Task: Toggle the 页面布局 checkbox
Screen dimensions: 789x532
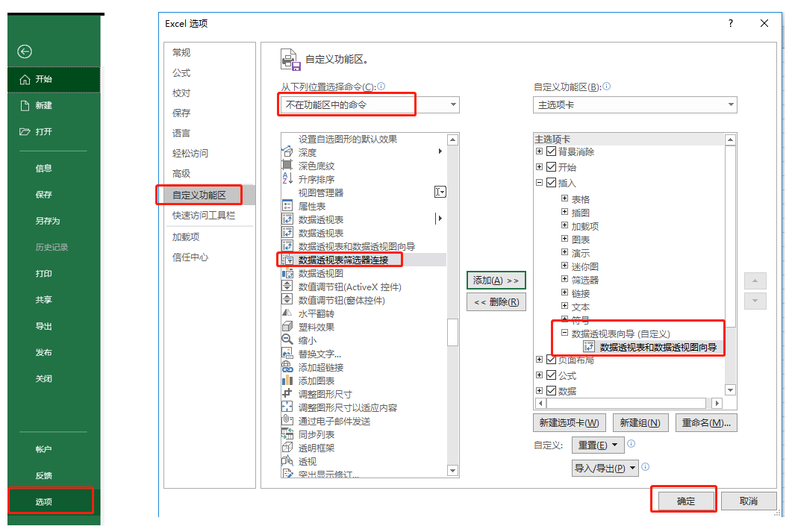Action: coord(551,360)
